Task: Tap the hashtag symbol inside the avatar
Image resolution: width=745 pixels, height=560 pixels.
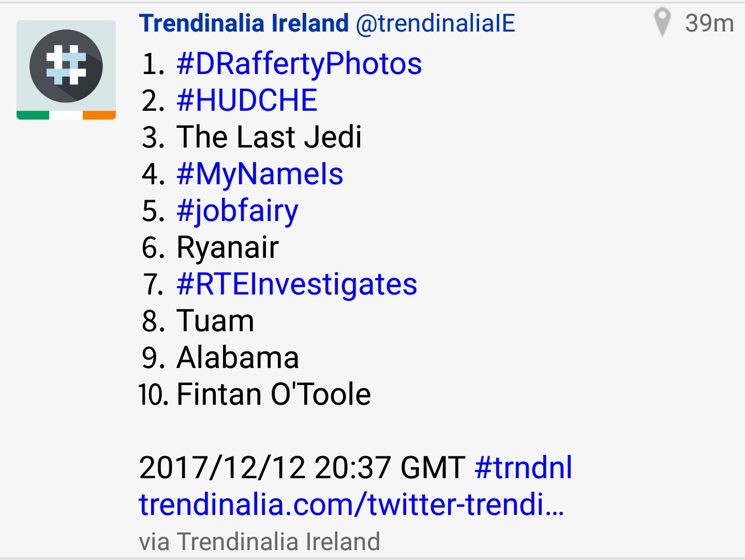Action: [x=66, y=65]
